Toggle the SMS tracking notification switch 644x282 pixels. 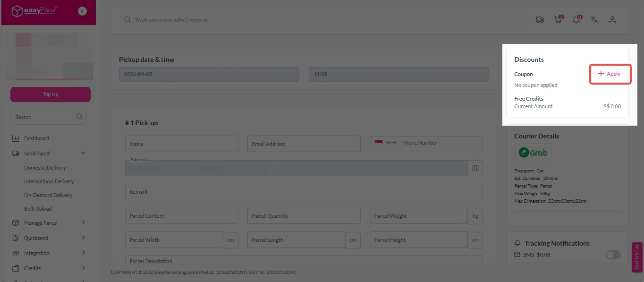pos(613,255)
